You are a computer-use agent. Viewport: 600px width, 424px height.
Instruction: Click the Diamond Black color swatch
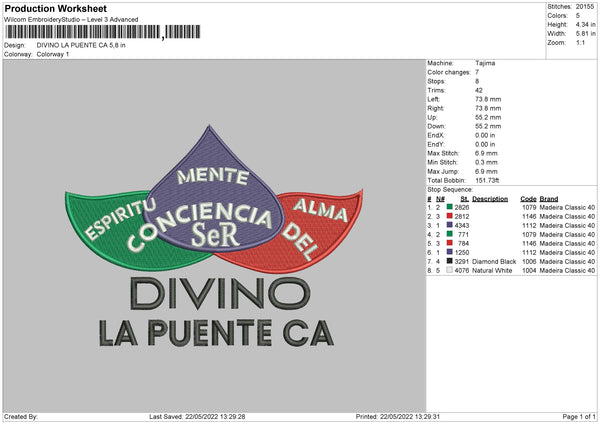[450, 261]
